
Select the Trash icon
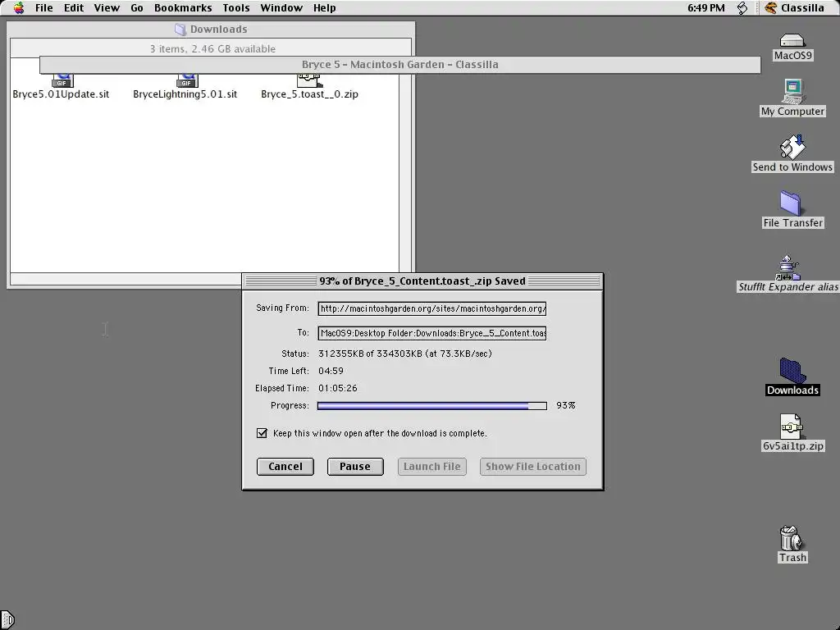coord(791,538)
